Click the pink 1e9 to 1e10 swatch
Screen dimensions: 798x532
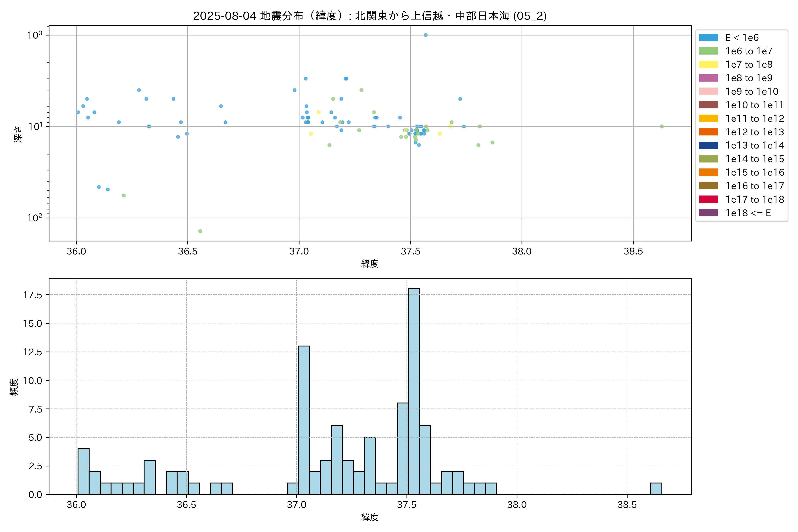coord(708,91)
